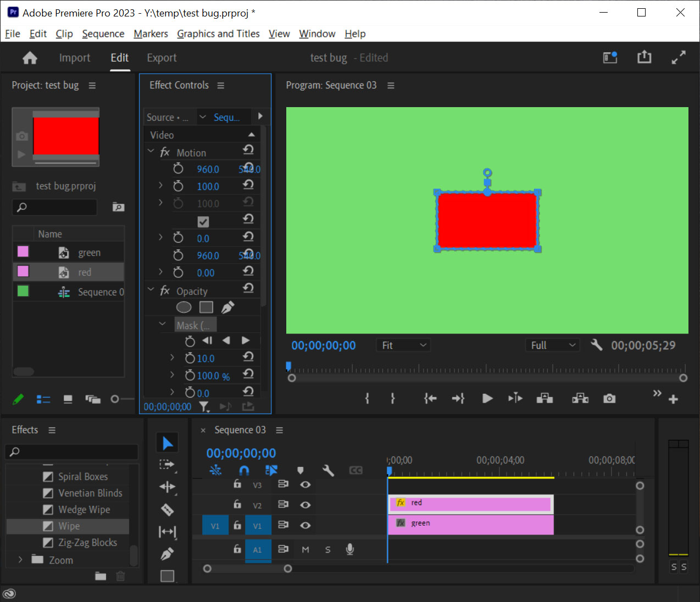Mute audio track A1

pyautogui.click(x=305, y=549)
